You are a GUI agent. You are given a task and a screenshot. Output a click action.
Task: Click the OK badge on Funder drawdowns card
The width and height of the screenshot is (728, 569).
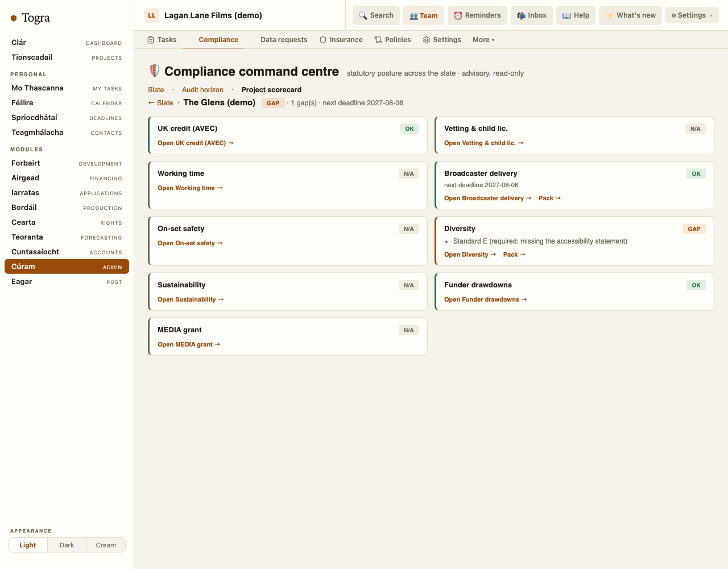[x=696, y=285]
